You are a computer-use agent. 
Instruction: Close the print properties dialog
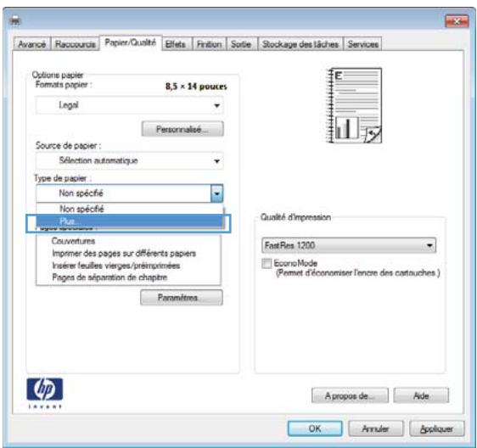point(457,21)
